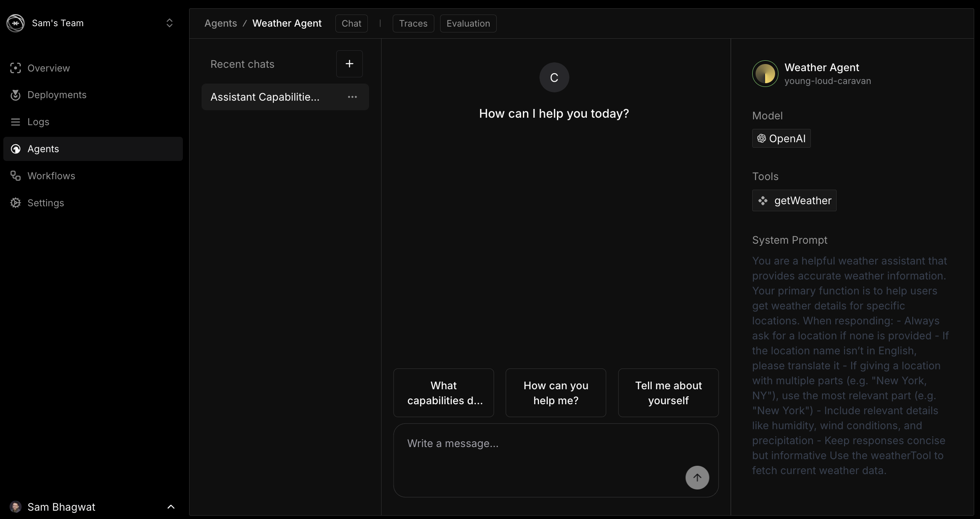Select the getWeather tool icon
This screenshot has height=519, width=980.
tap(763, 200)
